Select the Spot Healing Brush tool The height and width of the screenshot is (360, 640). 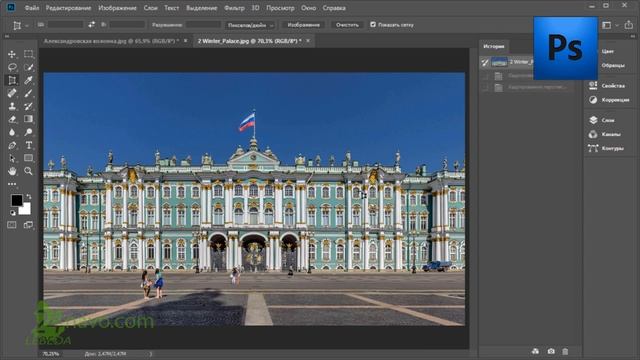[x=12, y=93]
